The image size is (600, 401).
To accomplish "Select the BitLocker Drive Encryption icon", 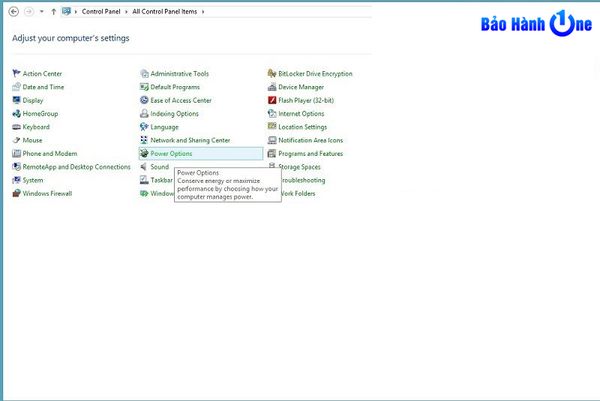I will click(272, 74).
